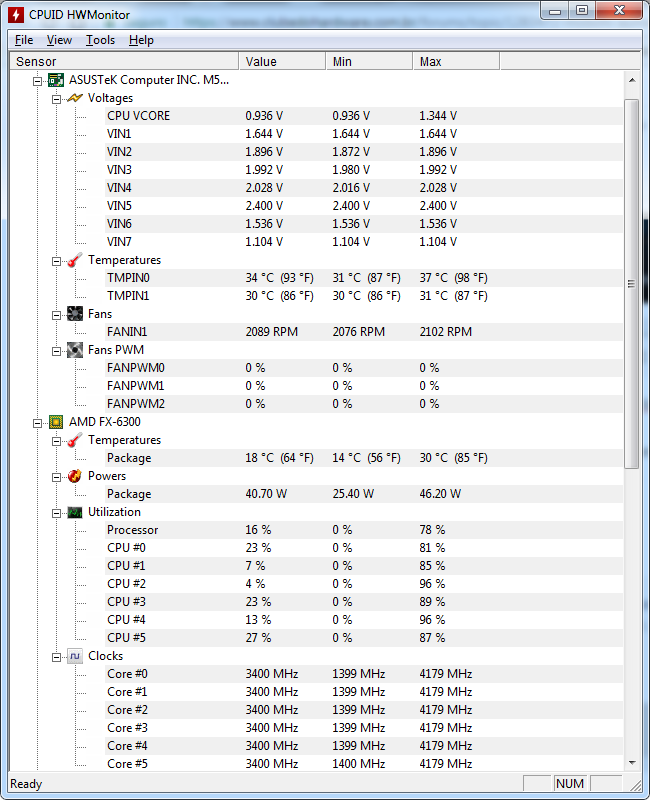This screenshot has width=650, height=800.
Task: Click the Fans fan icon
Action: (74, 314)
